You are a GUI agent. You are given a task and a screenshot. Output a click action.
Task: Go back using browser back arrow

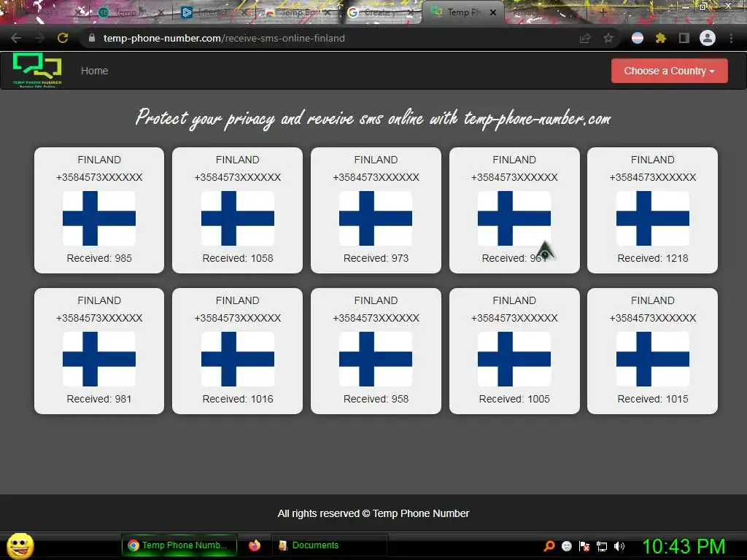16,38
